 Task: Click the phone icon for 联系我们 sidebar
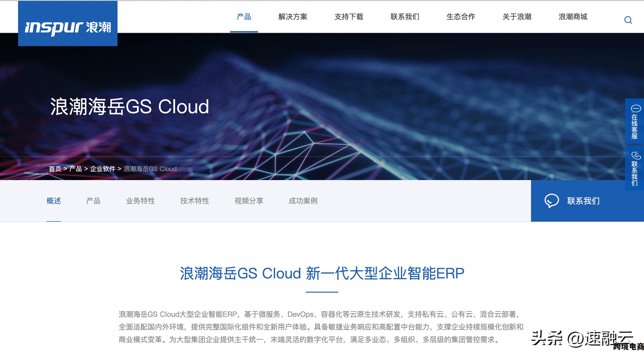pyautogui.click(x=636, y=155)
